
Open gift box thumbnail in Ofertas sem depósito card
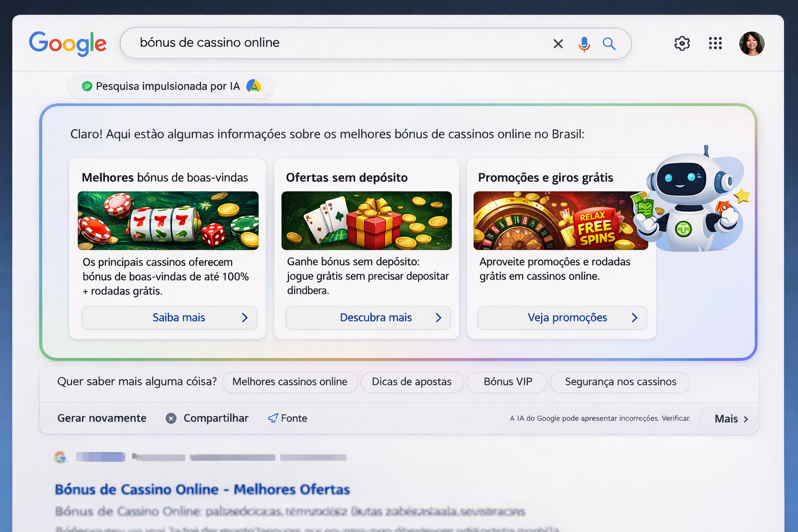[x=367, y=221]
